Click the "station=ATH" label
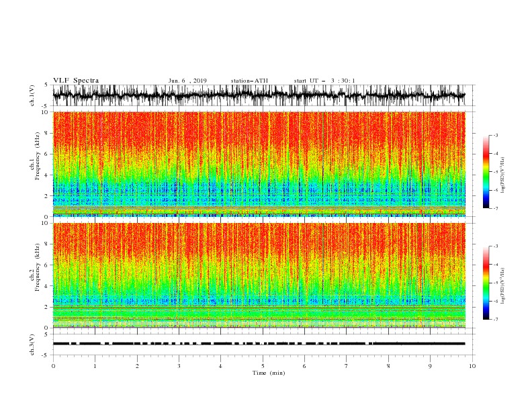 coord(249,81)
